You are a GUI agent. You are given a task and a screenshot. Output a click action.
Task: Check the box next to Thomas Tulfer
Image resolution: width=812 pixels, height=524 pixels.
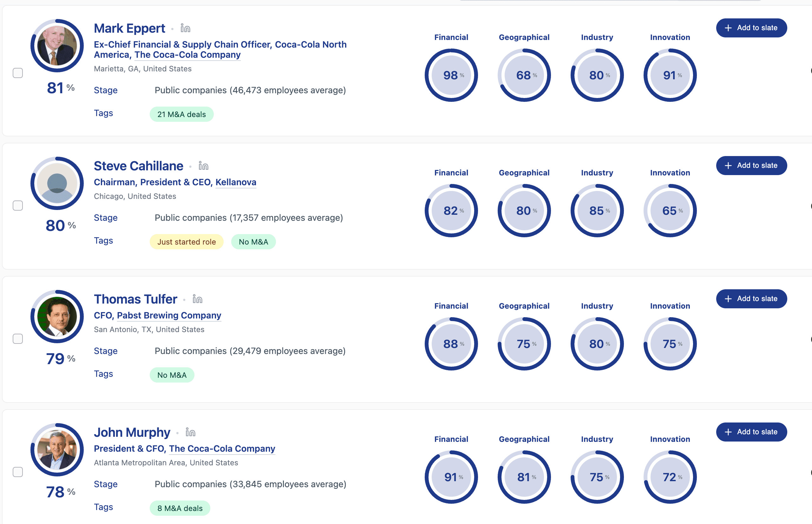tap(18, 338)
